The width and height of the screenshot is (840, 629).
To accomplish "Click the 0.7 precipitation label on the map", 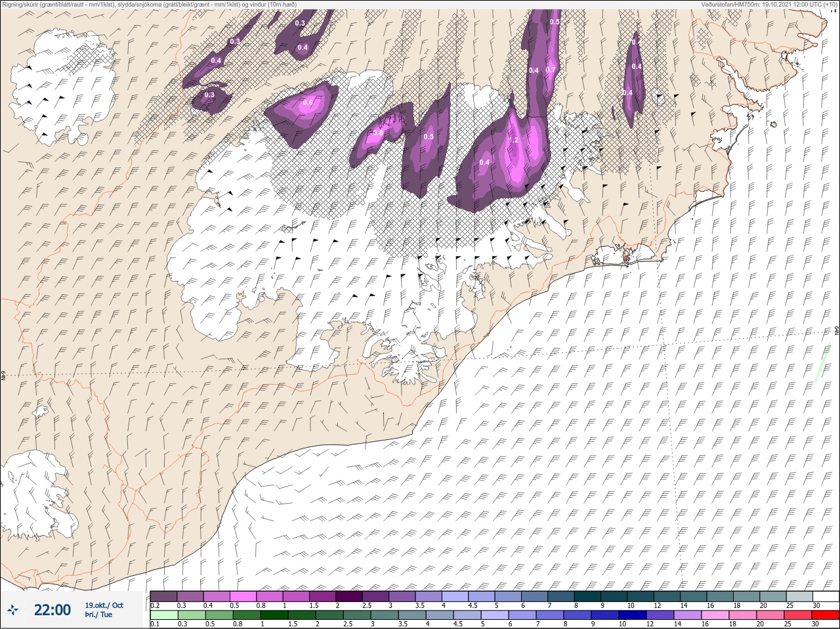I will 551,70.
